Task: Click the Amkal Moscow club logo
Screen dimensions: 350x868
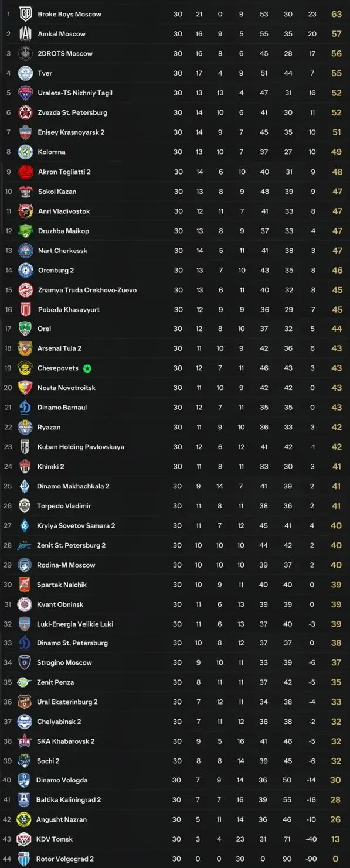Action: 25,34
